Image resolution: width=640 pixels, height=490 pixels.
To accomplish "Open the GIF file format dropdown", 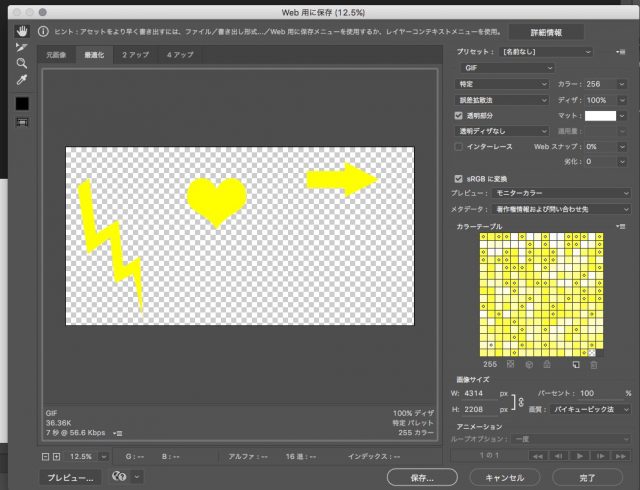I will tap(503, 67).
